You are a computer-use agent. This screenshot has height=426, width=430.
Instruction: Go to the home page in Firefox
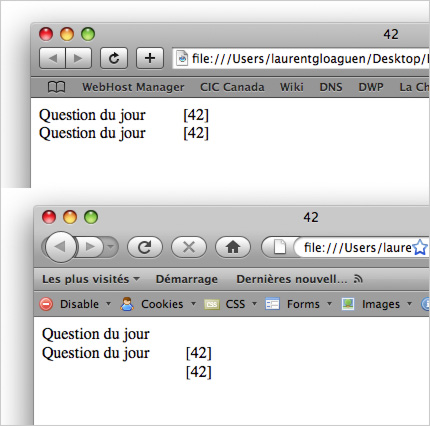[x=233, y=247]
